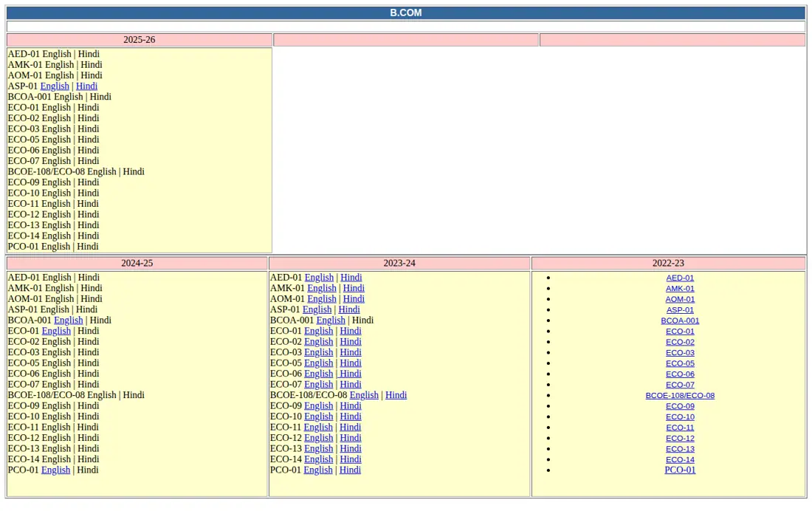Open ECO-14 English link in 2023-24

pyautogui.click(x=318, y=459)
